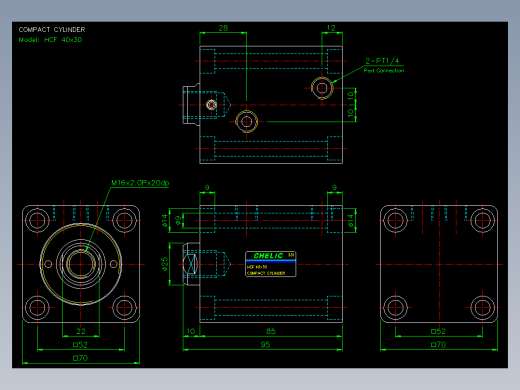Click the CHELIC nameplate logo
The width and height of the screenshot is (520, 390).
click(268, 256)
